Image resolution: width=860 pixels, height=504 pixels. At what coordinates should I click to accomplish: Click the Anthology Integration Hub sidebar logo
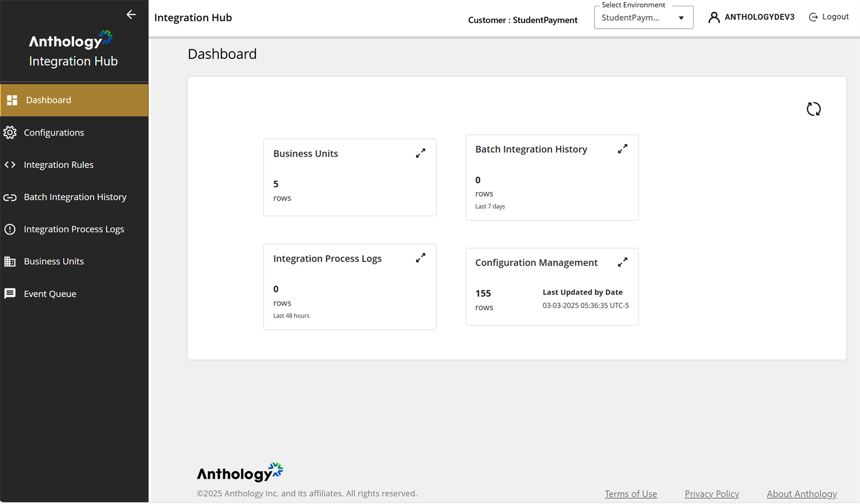73,49
